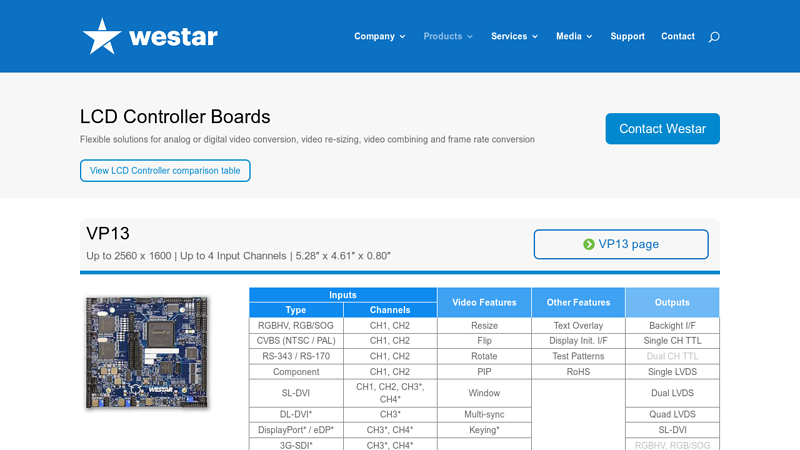Click the SL-DVI input type cell
The height and width of the screenshot is (450, 800).
pyautogui.click(x=296, y=393)
